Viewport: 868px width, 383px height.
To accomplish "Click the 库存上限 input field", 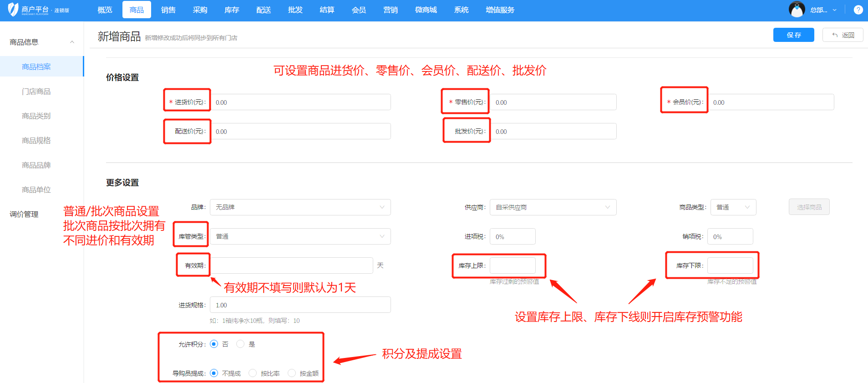I will pyautogui.click(x=512, y=266).
